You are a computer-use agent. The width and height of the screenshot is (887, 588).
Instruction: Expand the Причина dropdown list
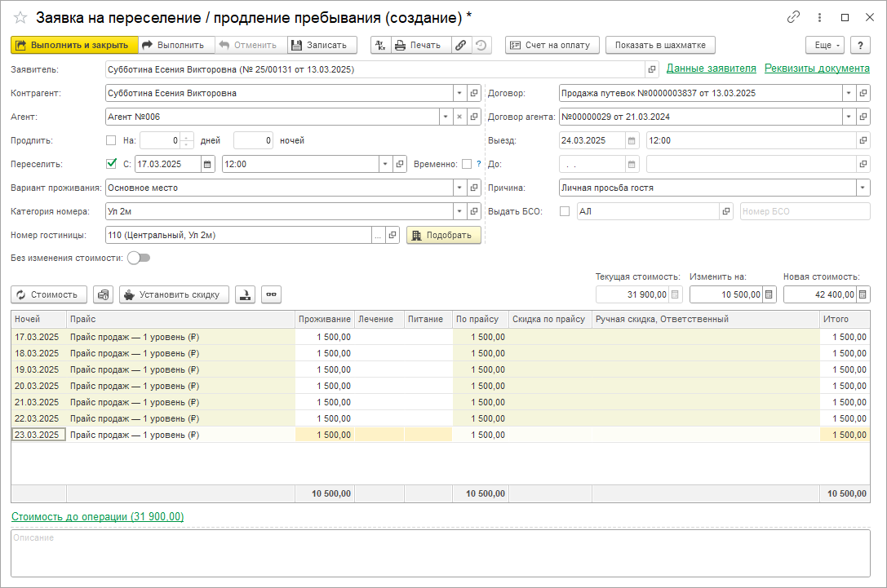point(863,188)
